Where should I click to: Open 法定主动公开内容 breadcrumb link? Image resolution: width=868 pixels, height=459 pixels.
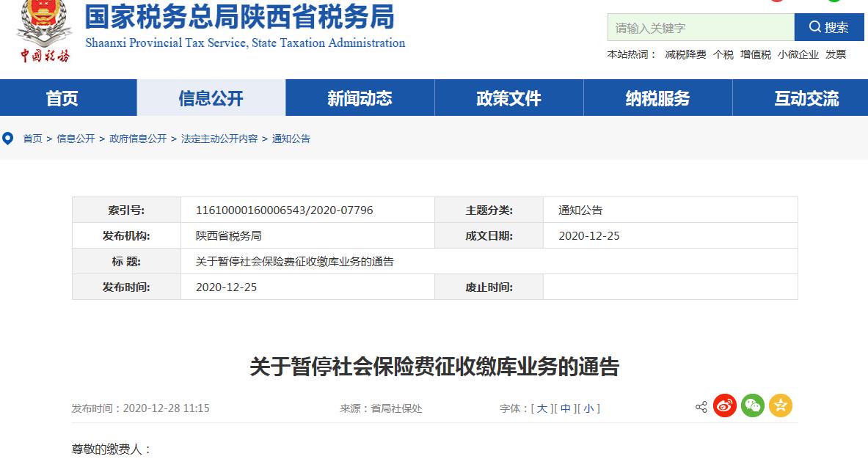pyautogui.click(x=219, y=139)
